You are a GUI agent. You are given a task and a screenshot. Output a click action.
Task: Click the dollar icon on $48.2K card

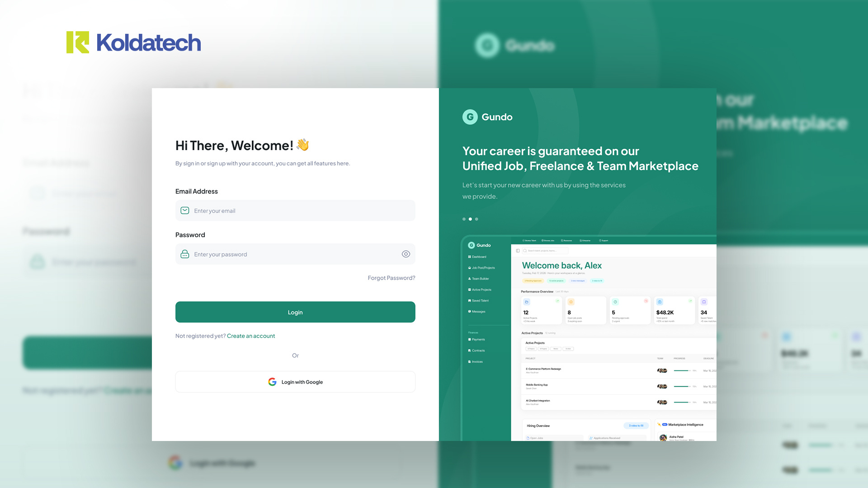click(660, 302)
